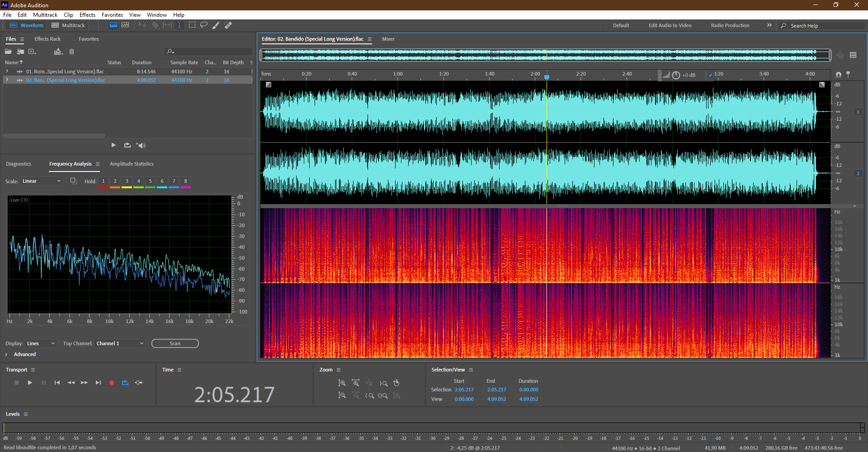Click the HUD gain adjust knob

coord(676,75)
